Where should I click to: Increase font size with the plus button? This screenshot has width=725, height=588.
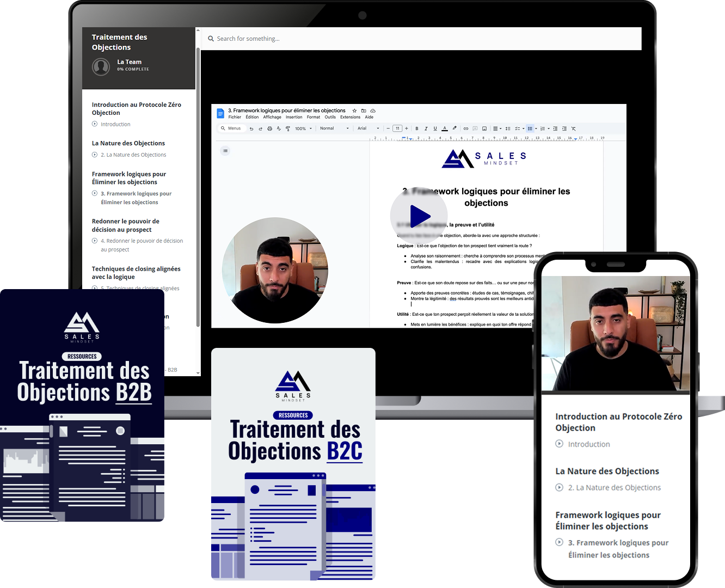coord(407,128)
